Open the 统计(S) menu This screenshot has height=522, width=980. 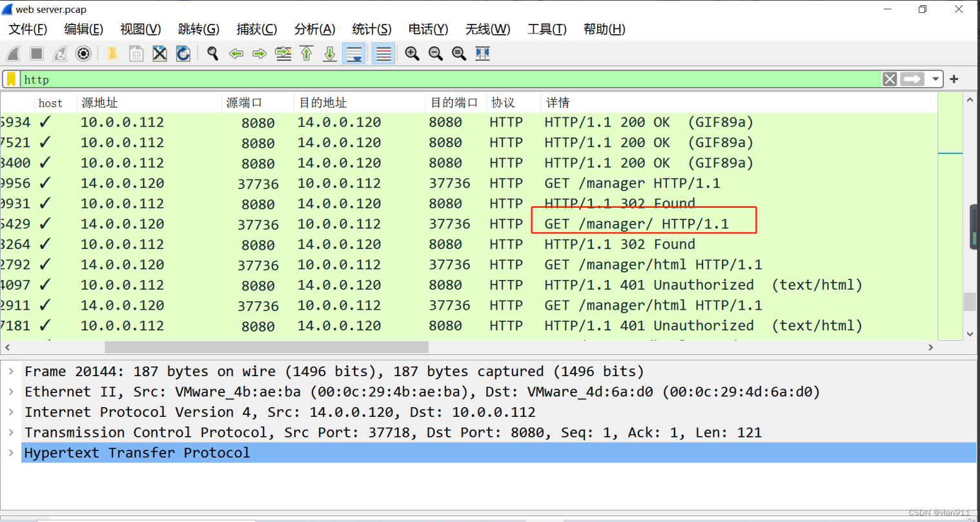[x=372, y=29]
